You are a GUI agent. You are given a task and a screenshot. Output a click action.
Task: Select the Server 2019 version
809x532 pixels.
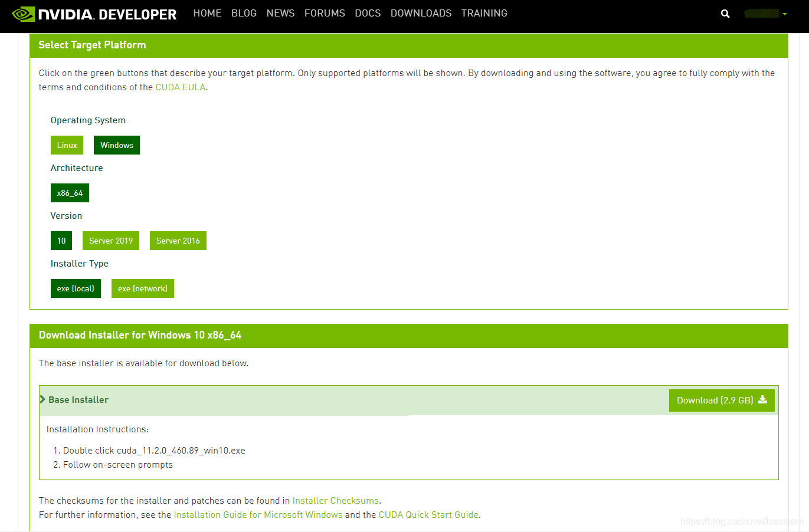tap(111, 241)
